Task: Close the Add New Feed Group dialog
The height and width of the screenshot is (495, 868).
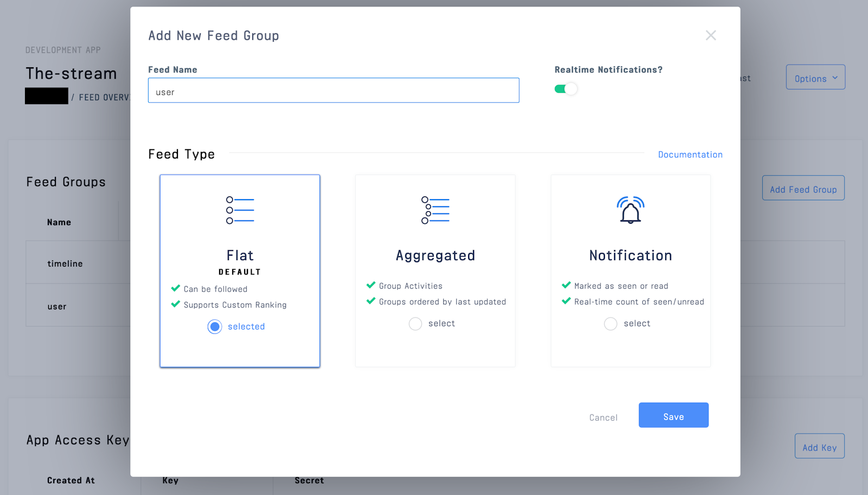Action: (x=711, y=35)
